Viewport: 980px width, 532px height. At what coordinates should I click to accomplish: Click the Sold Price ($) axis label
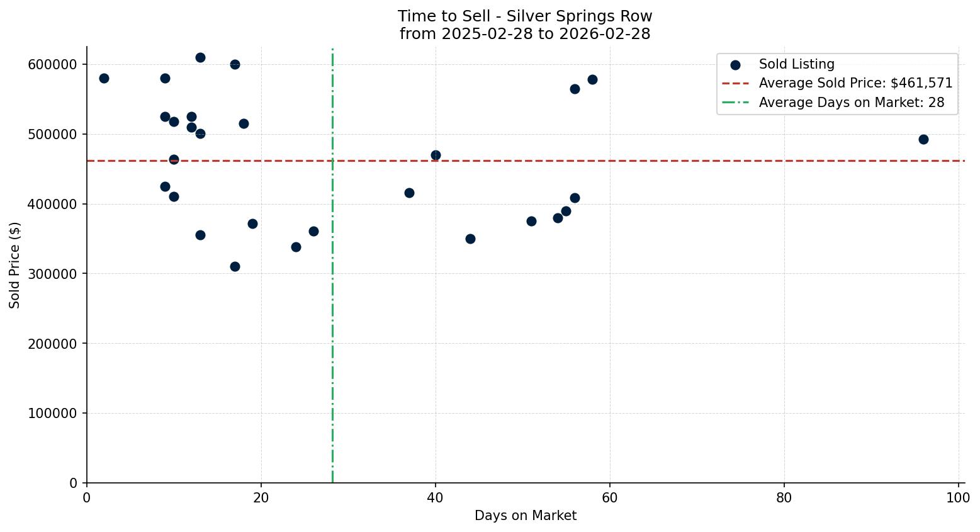pyautogui.click(x=15, y=265)
